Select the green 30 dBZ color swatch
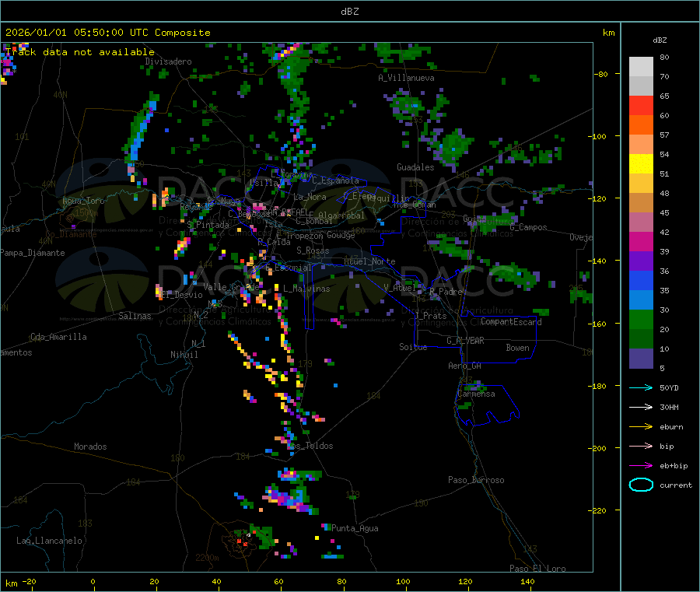 tap(641, 319)
